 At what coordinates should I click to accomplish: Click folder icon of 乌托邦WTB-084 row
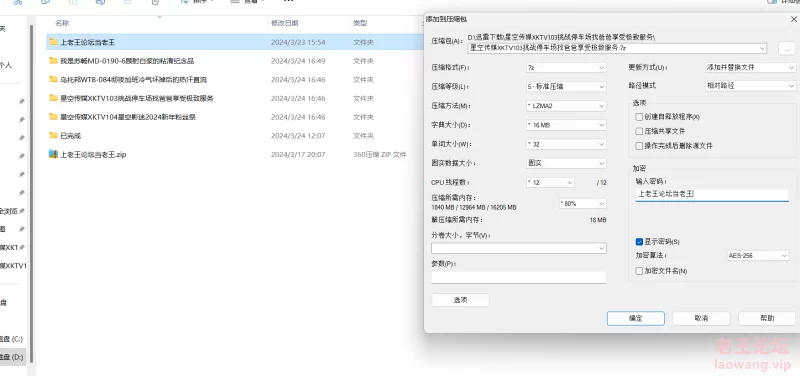(53, 80)
